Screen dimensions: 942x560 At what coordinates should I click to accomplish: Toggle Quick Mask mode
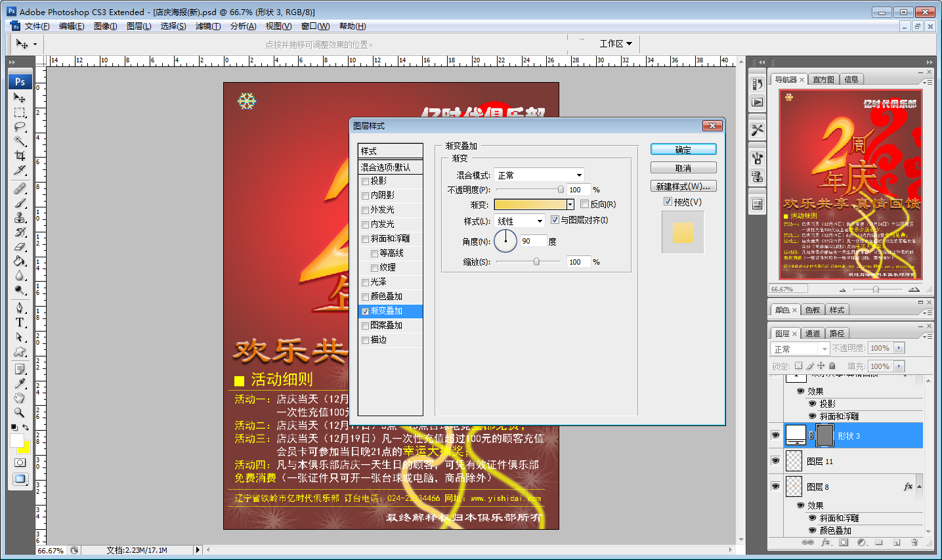click(x=20, y=462)
